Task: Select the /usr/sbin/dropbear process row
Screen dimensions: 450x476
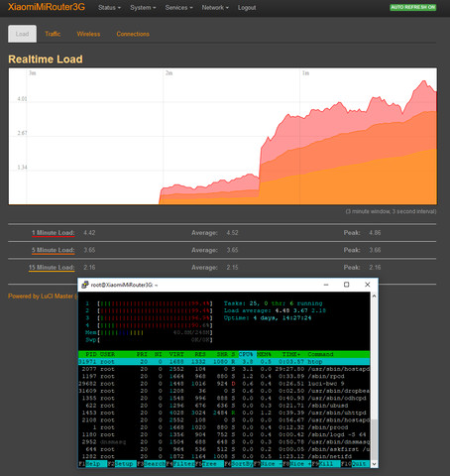Action: (x=224, y=391)
